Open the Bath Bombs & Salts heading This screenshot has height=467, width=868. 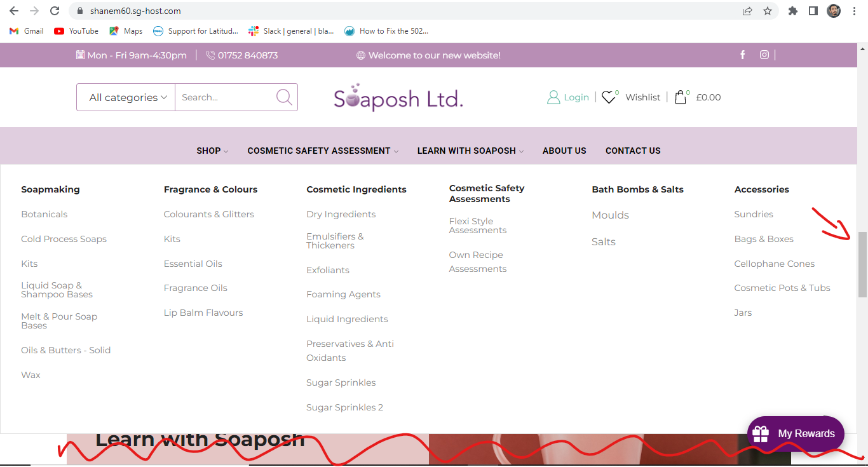tap(637, 189)
